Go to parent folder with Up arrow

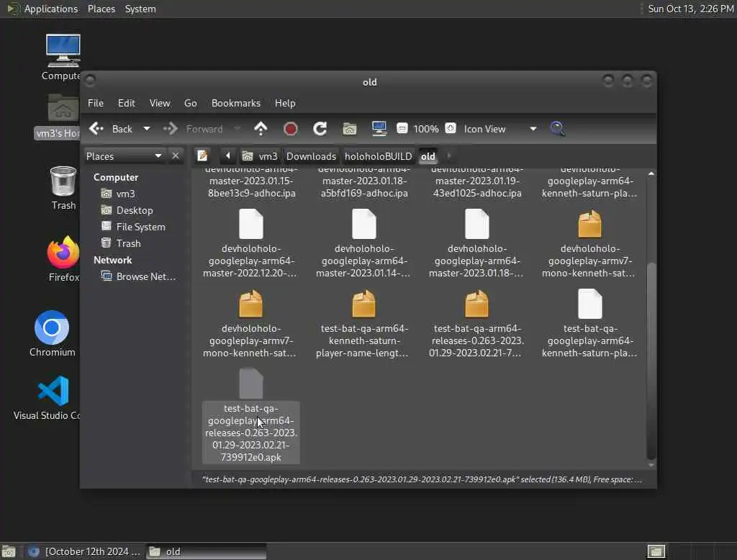pyautogui.click(x=261, y=129)
